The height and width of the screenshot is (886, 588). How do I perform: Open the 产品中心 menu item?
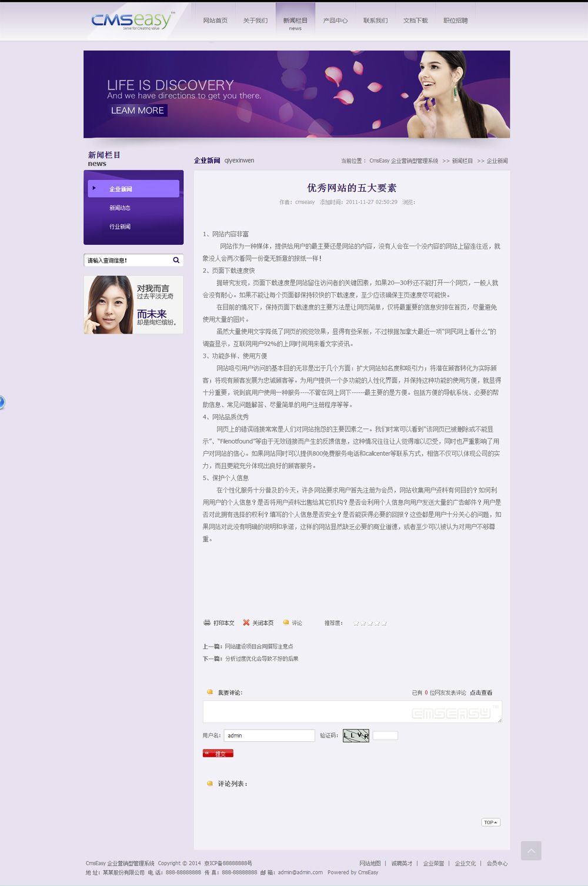pyautogui.click(x=335, y=21)
